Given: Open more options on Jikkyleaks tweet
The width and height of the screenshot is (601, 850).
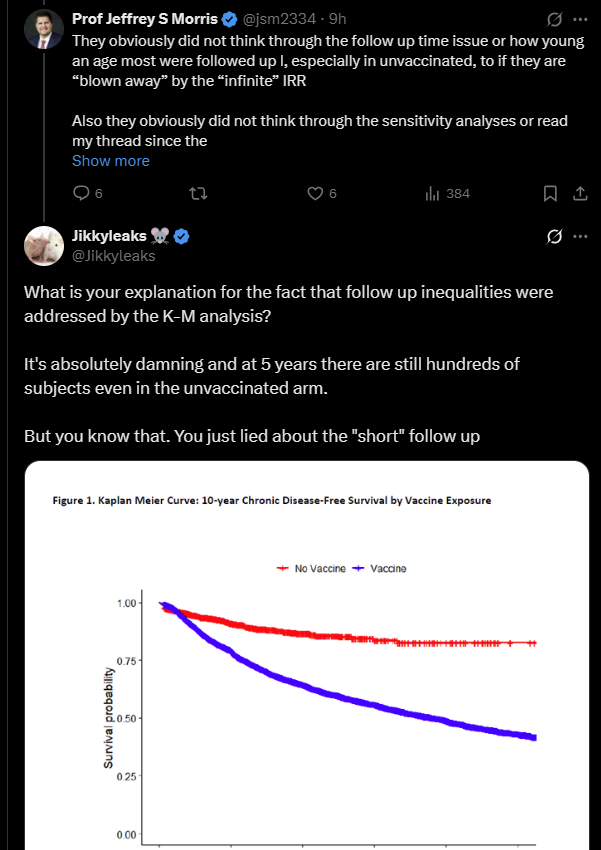Looking at the screenshot, I should [x=581, y=237].
